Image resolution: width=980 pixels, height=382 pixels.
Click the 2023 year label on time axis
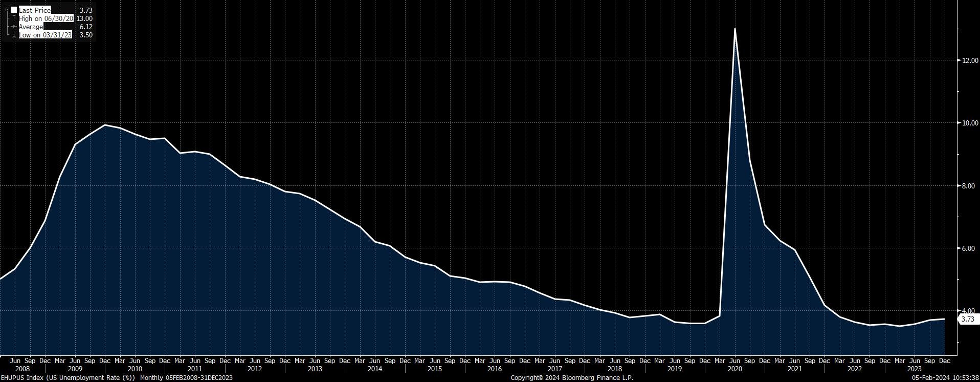coord(915,369)
